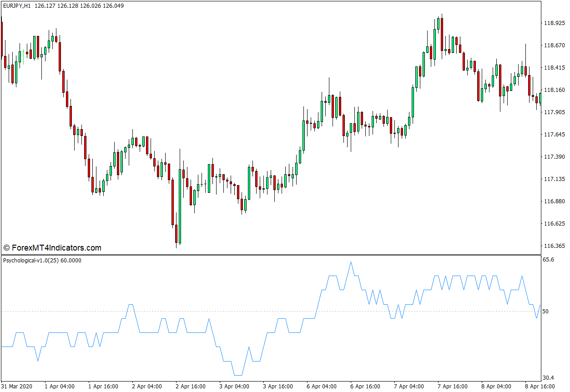Select the 8 Apr 16:00 time label

pos(540,387)
